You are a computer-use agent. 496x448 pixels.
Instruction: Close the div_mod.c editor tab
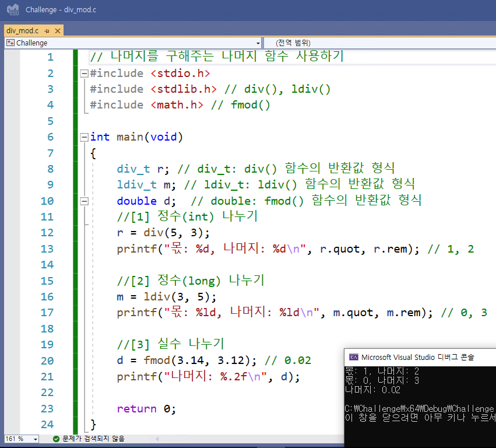[x=57, y=30]
